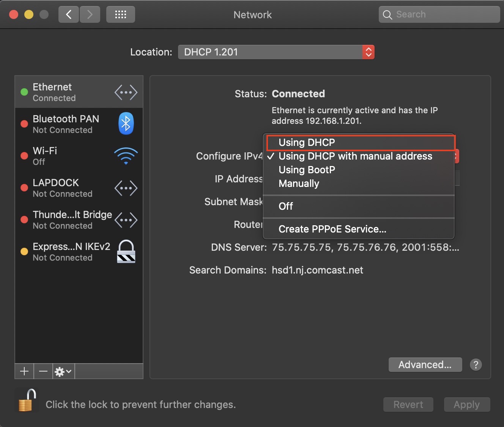Open the Advanced settings button
The height and width of the screenshot is (427, 504).
pyautogui.click(x=425, y=365)
